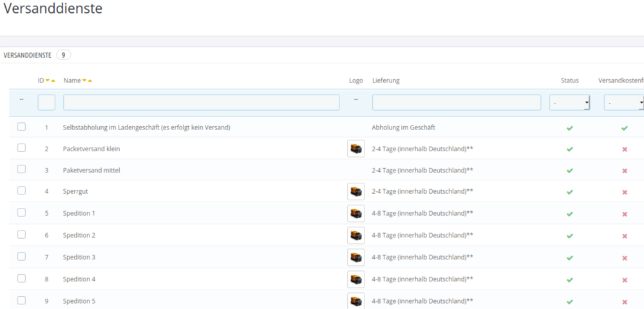Image resolution: width=644 pixels, height=309 pixels.
Task: Click the Status column header
Action: click(x=569, y=80)
